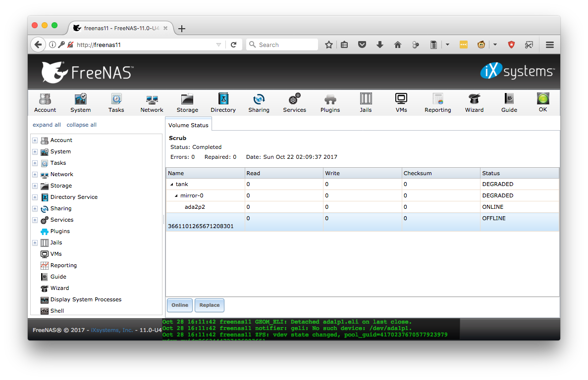Open the Jails toolbar icon
This screenshot has width=588, height=380.
coord(366,102)
